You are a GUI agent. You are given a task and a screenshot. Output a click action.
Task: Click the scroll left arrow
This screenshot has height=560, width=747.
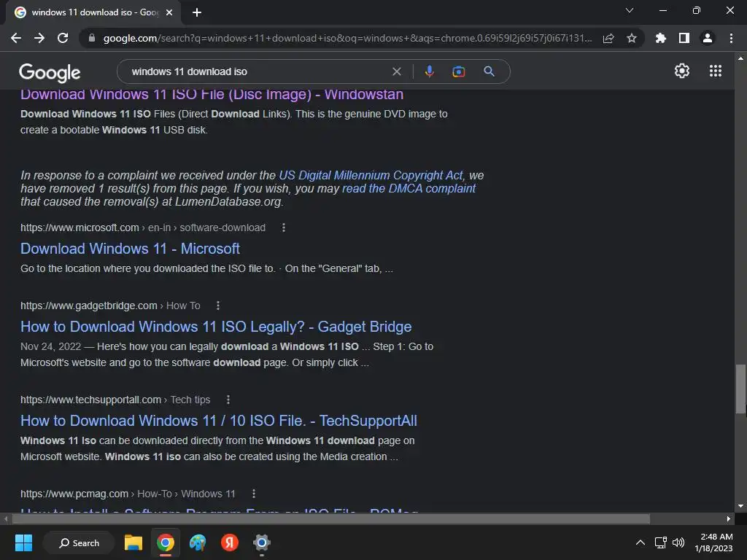(5, 518)
